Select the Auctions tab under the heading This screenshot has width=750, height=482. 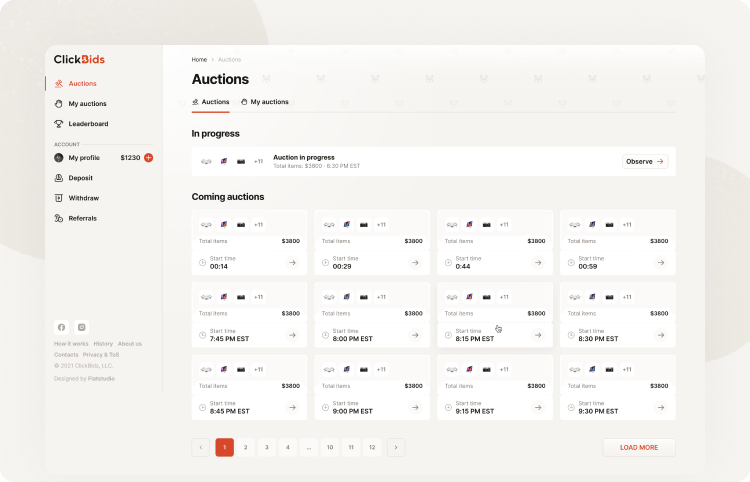(x=211, y=102)
